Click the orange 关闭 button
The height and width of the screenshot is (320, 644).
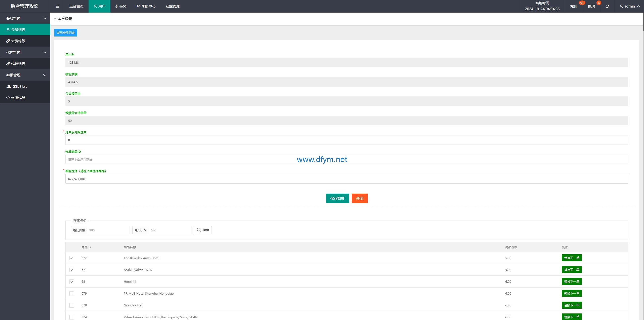359,198
